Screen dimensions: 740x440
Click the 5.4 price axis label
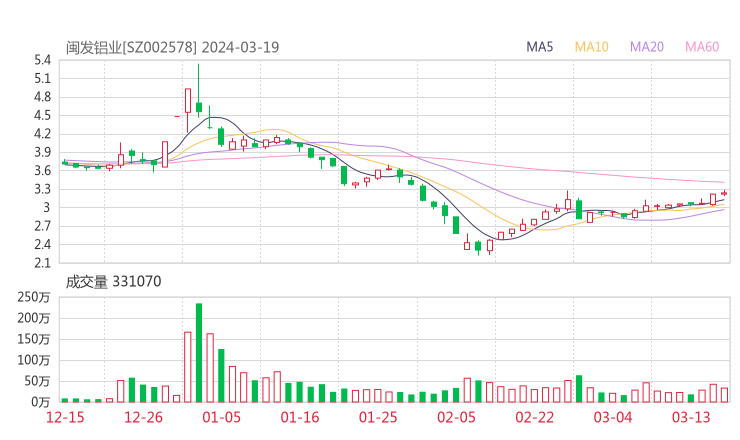click(42, 60)
